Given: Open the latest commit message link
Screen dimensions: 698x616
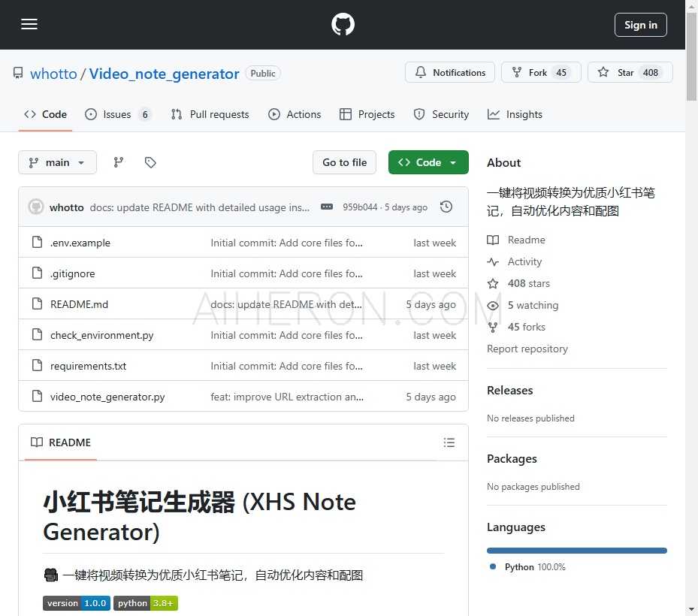Looking at the screenshot, I should tap(199, 207).
